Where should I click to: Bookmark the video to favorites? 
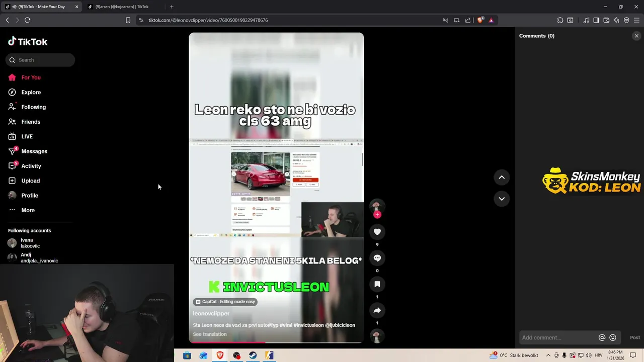click(x=377, y=284)
